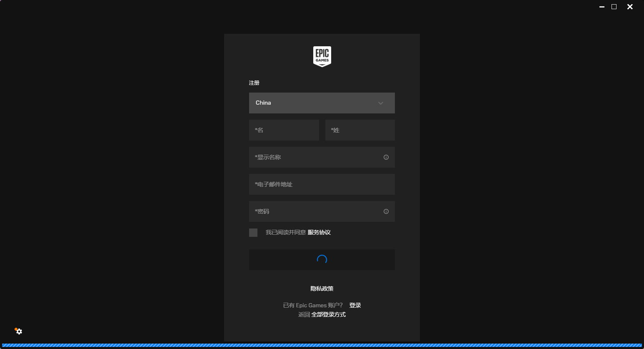
Task: Focus the 姓 last name field
Action: (x=359, y=130)
